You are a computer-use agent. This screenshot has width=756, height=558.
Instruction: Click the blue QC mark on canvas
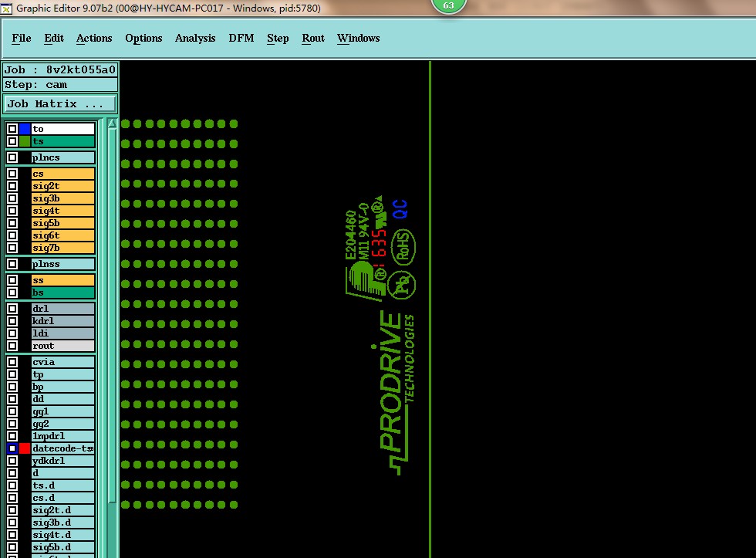400,209
